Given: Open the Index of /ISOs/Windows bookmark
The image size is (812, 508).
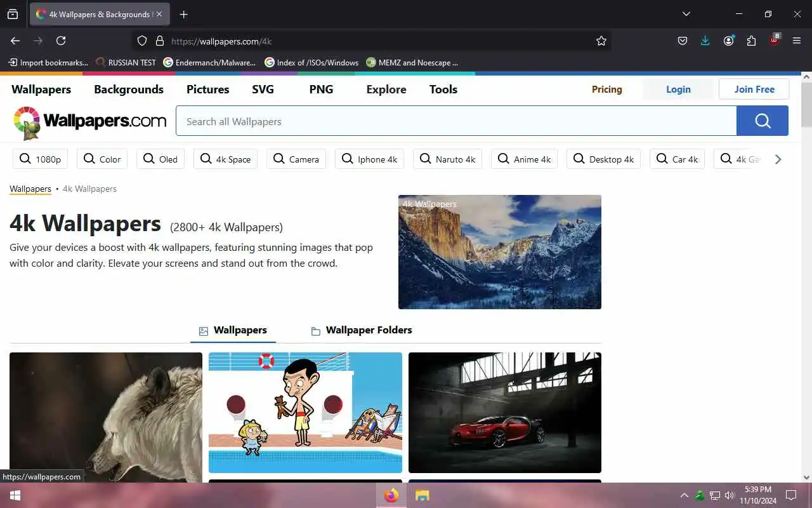Looking at the screenshot, I should coord(311,62).
